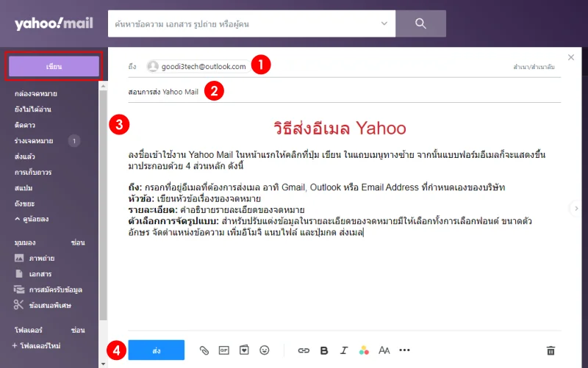This screenshot has width=588, height=368.
Task: Click the Yahoo Mail logo
Action: tap(54, 24)
